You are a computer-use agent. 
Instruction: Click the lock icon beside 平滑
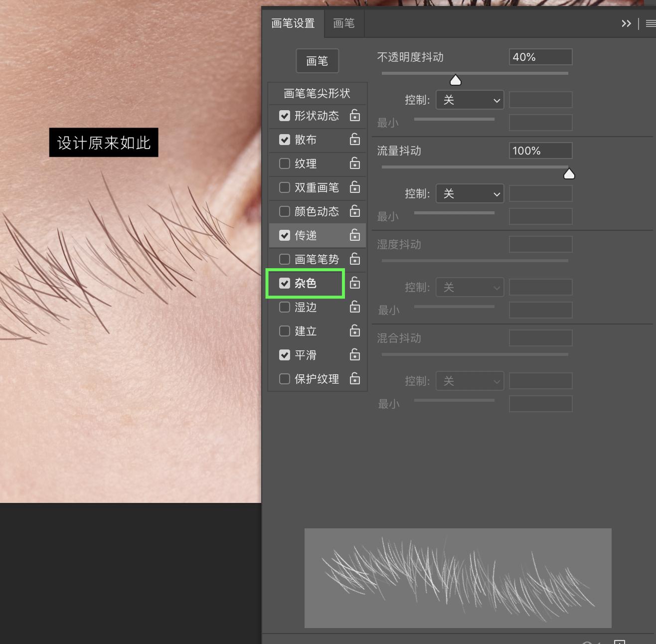354,355
